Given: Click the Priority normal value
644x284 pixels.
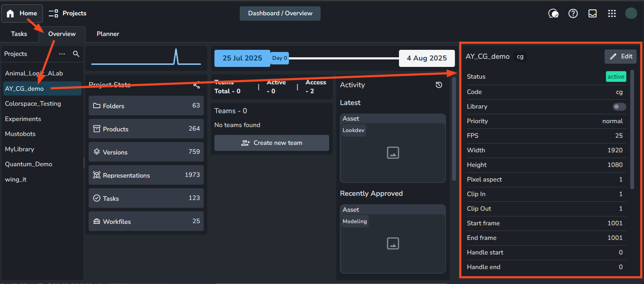Looking at the screenshot, I should tap(612, 121).
